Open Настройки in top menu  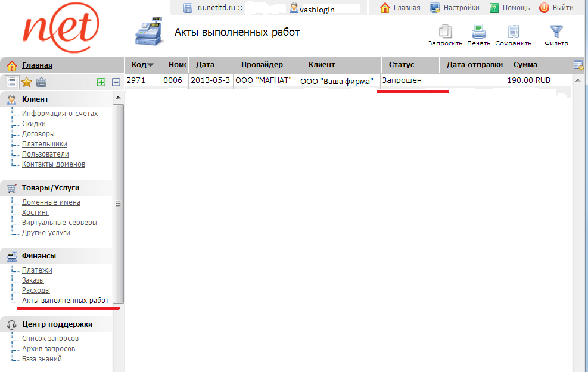point(461,8)
